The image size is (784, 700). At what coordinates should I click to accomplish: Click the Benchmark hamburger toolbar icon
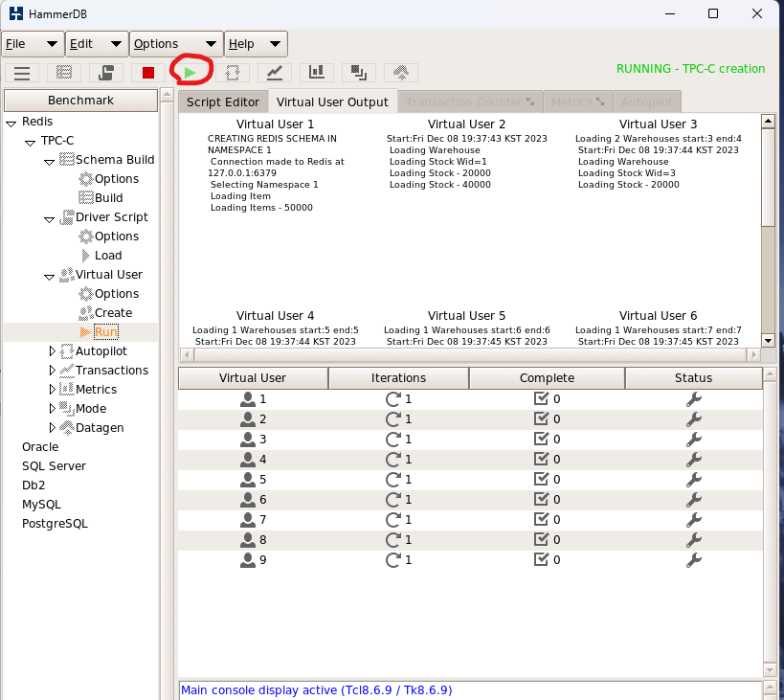pyautogui.click(x=22, y=73)
